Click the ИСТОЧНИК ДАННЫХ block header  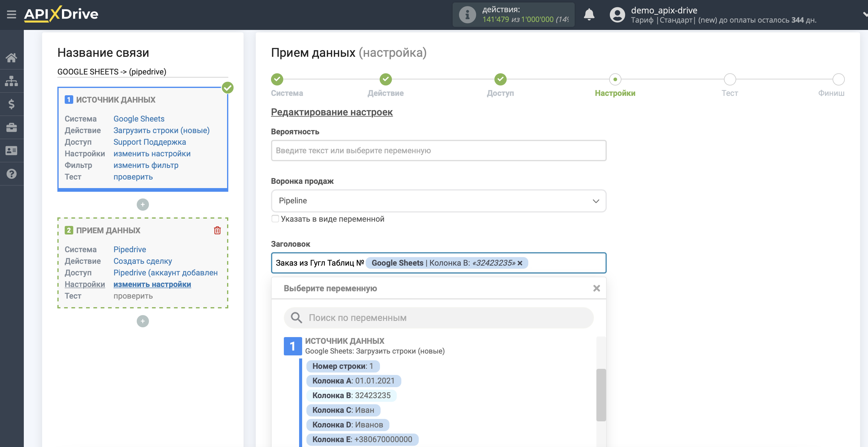[116, 100]
